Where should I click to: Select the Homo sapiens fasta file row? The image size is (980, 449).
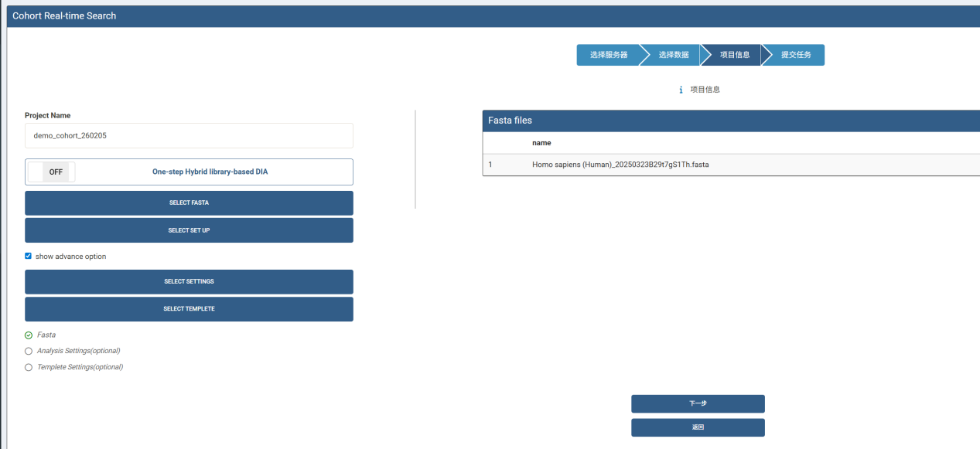pyautogui.click(x=731, y=165)
